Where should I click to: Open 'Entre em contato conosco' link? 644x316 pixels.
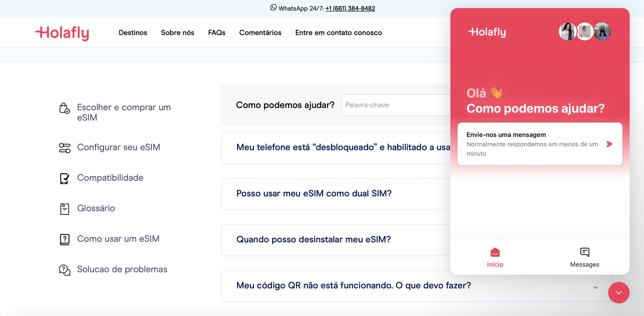[x=339, y=33]
